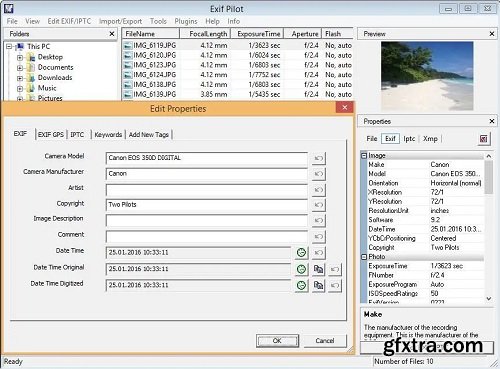Click the Exif Pilot app icon in title bar
Viewport: 500px width, 369px height.
coord(8,8)
